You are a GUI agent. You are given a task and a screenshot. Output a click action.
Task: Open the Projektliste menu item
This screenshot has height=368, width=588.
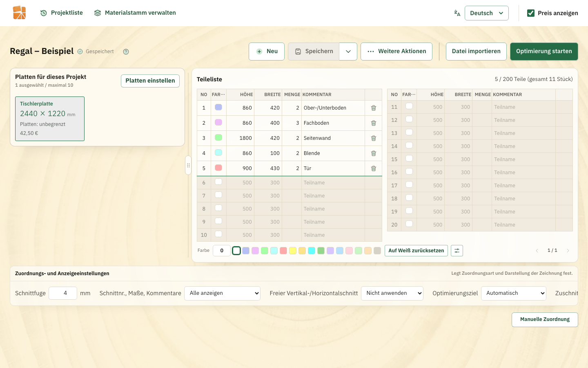pyautogui.click(x=62, y=13)
